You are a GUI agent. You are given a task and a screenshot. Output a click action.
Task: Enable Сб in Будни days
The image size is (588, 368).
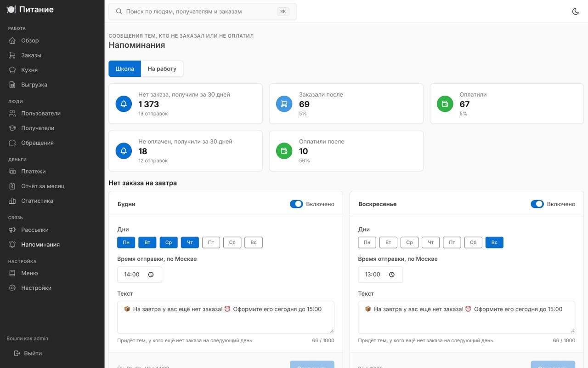(232, 242)
